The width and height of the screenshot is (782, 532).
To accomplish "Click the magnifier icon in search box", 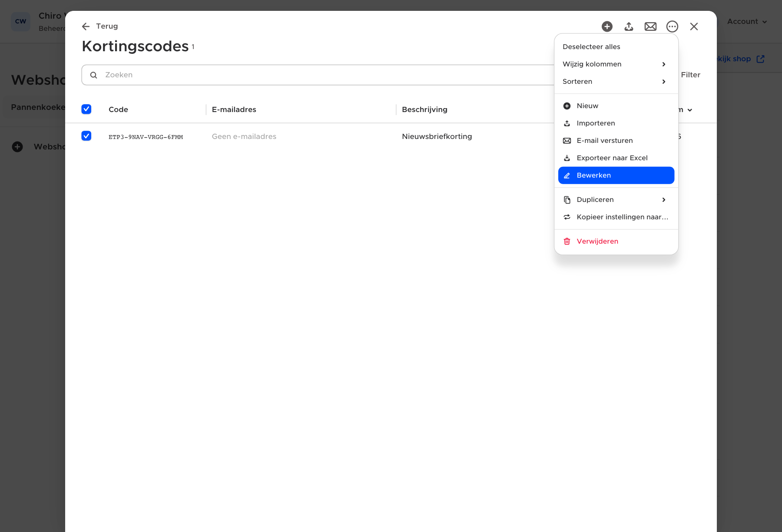I will click(93, 75).
